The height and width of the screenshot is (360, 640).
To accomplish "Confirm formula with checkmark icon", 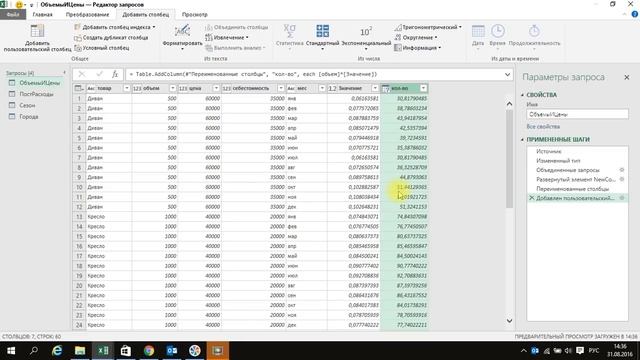I will click(x=99, y=74).
